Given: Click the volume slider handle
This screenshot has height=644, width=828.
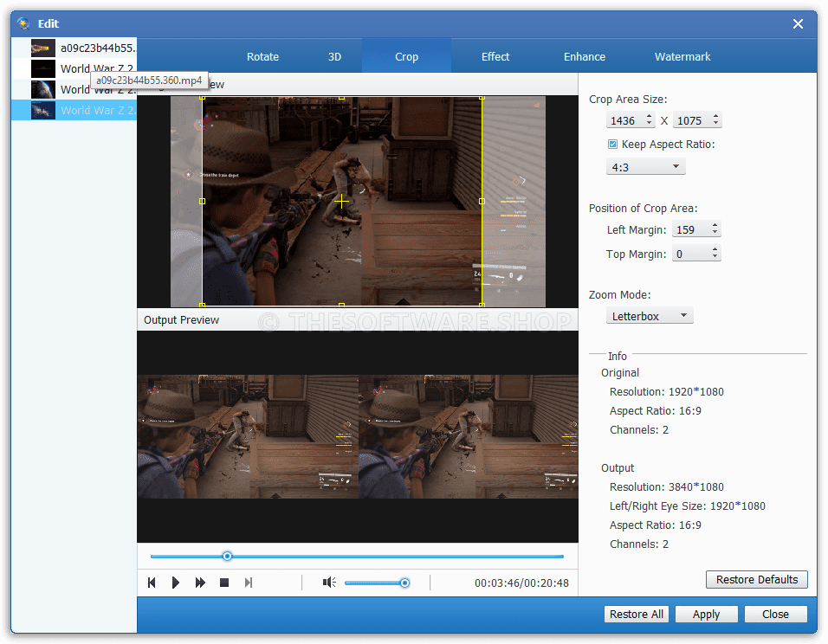Looking at the screenshot, I should pos(404,583).
